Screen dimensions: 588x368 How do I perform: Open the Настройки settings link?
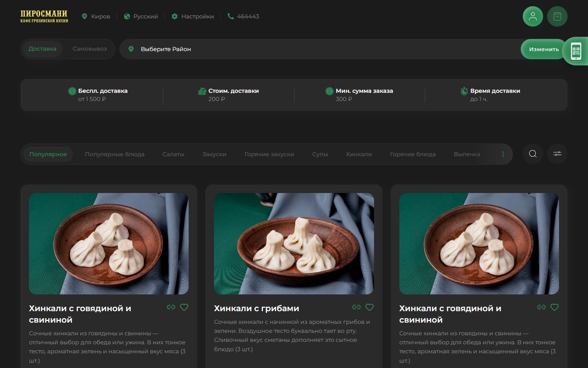(x=193, y=16)
